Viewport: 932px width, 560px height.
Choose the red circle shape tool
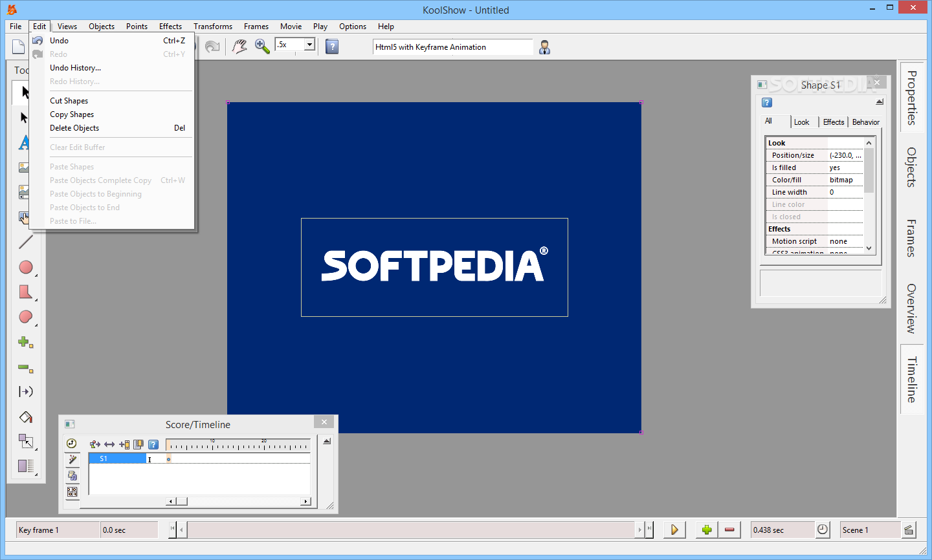[26, 267]
